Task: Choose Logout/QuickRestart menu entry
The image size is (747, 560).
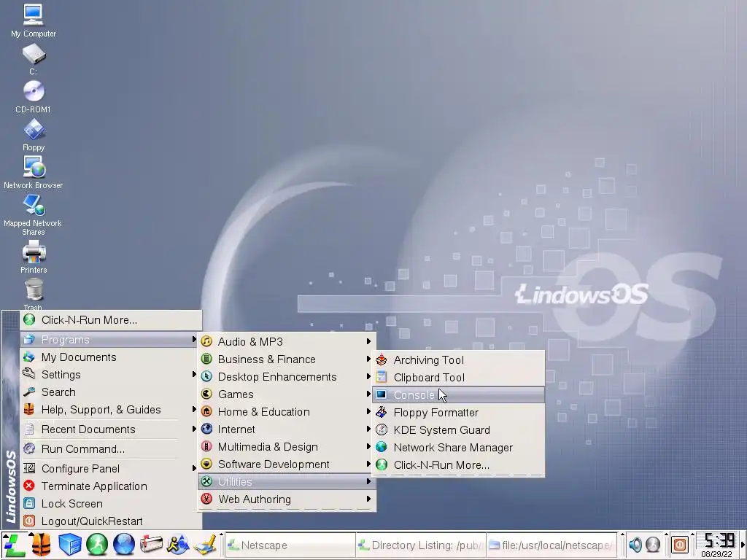Action: [x=109, y=521]
